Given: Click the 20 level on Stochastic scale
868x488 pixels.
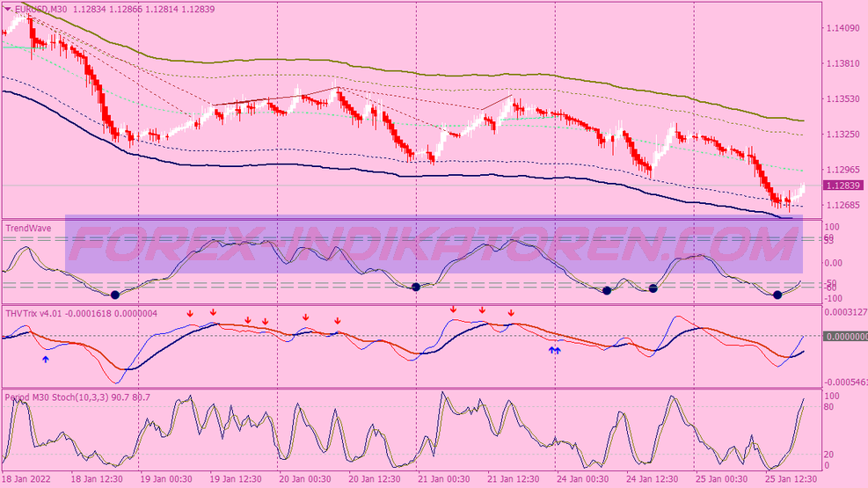Looking at the screenshot, I should click(829, 455).
